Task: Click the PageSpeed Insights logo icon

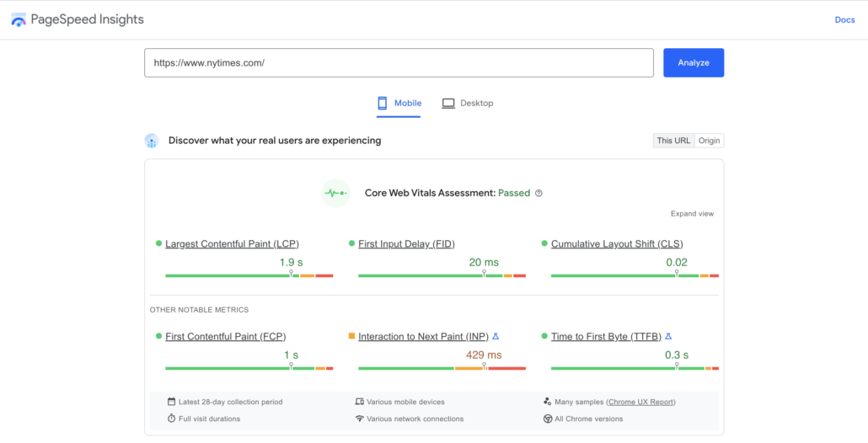Action: click(19, 19)
